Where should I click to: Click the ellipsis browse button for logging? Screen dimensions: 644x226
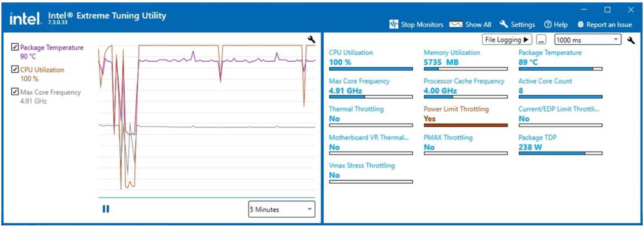click(541, 40)
